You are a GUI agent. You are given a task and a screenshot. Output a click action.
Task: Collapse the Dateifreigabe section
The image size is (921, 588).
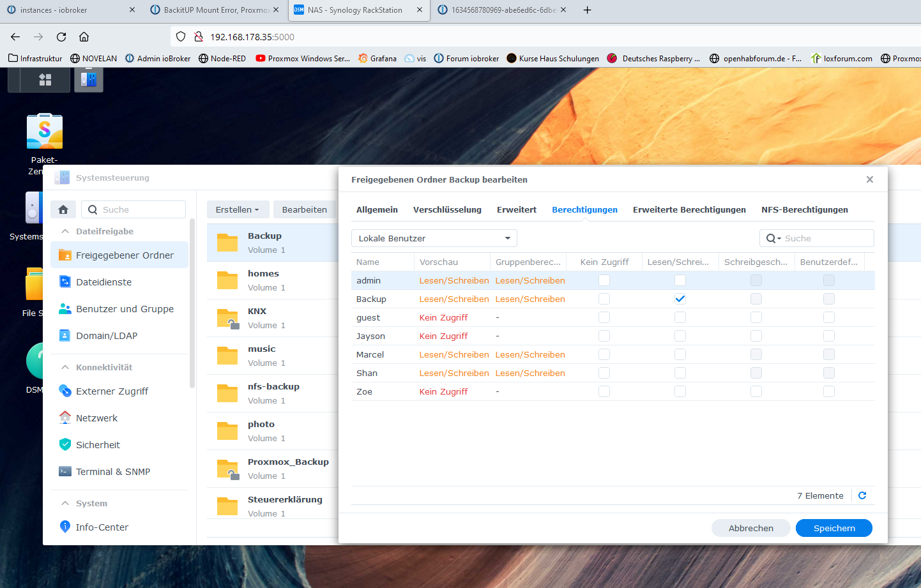tap(65, 231)
